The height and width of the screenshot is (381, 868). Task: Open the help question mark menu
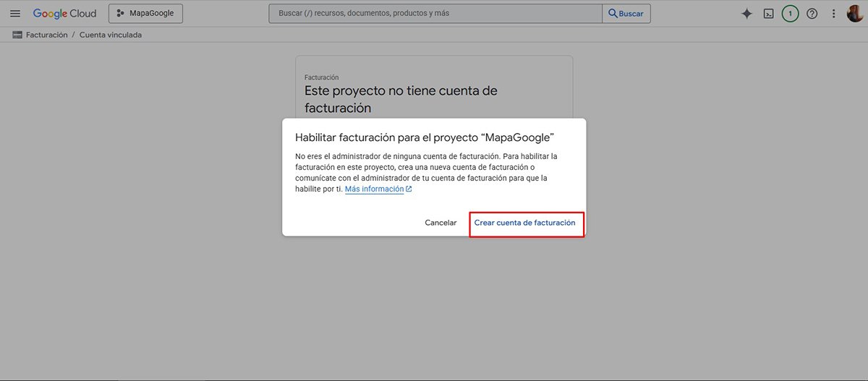pos(812,14)
